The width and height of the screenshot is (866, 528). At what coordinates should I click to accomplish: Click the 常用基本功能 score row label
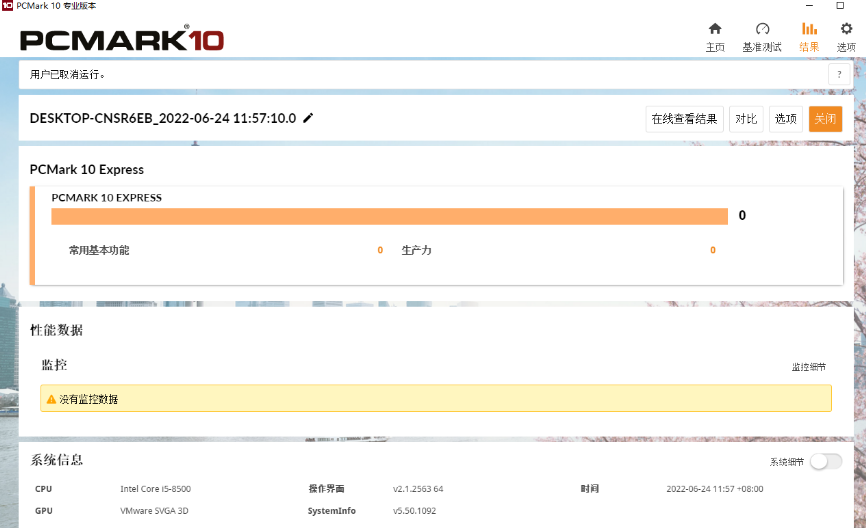pyautogui.click(x=99, y=250)
